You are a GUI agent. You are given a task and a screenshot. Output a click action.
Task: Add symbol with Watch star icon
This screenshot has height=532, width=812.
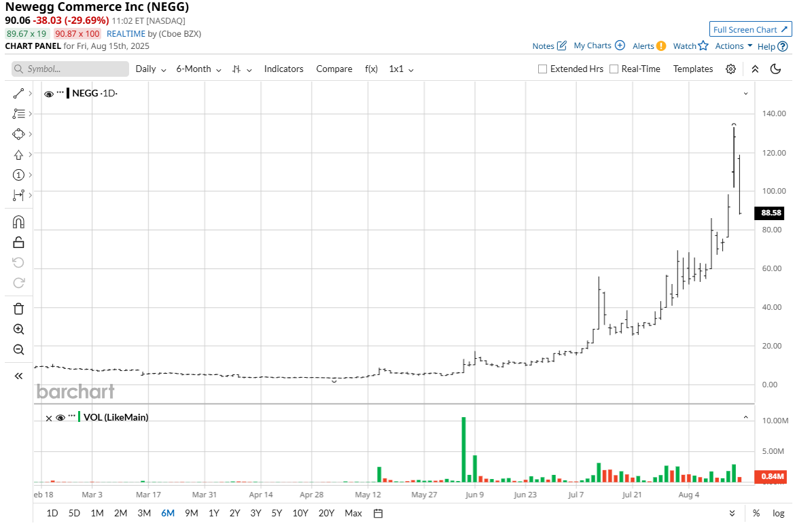tap(703, 46)
